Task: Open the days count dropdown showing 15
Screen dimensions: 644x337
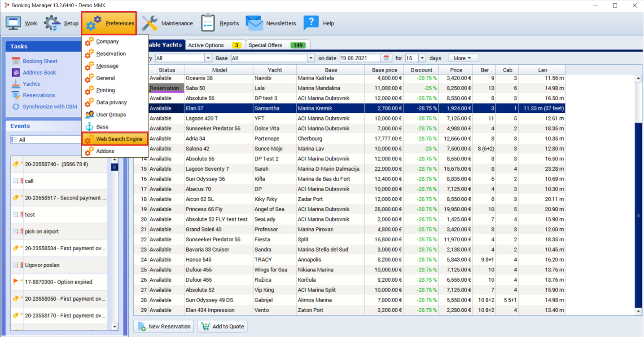Action: 422,58
